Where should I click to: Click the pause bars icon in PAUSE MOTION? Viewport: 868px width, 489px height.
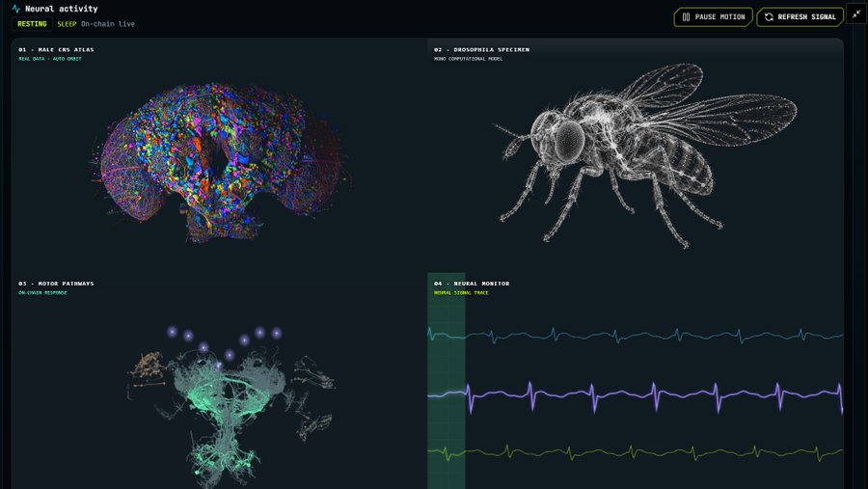686,17
